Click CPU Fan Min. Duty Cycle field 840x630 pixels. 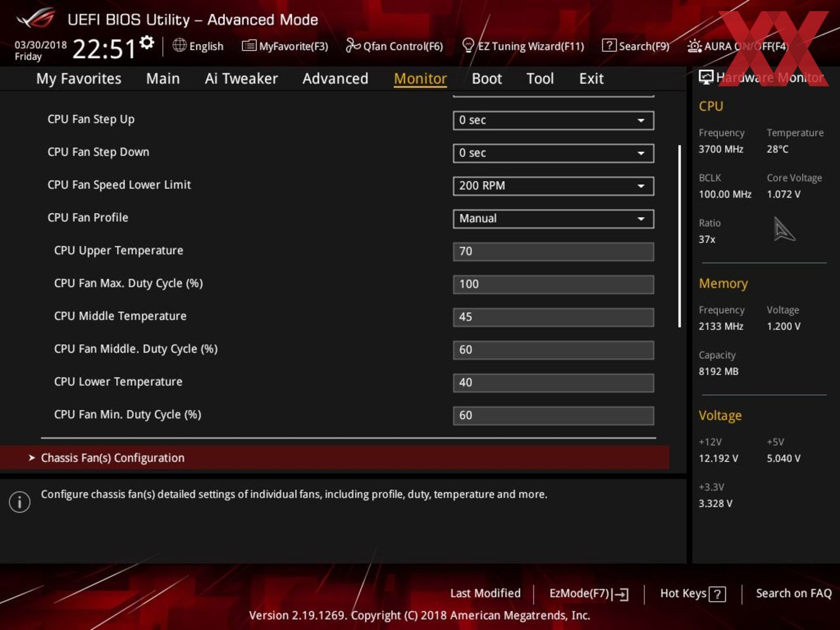coord(553,415)
